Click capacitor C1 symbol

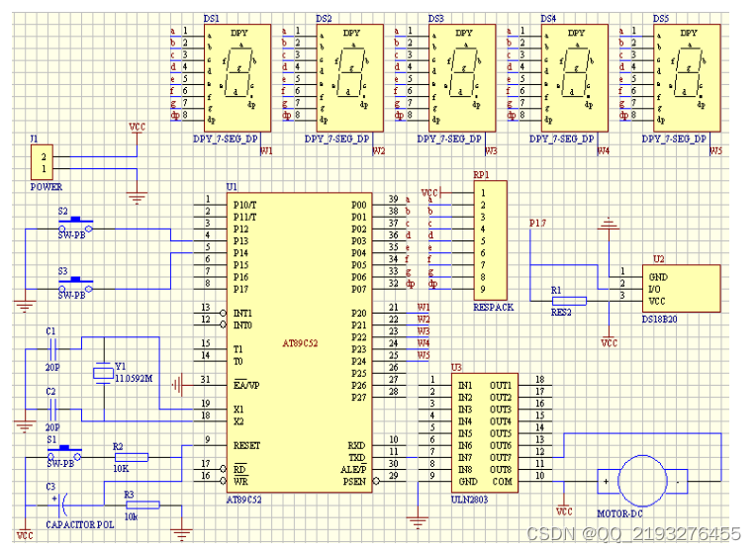(53, 349)
